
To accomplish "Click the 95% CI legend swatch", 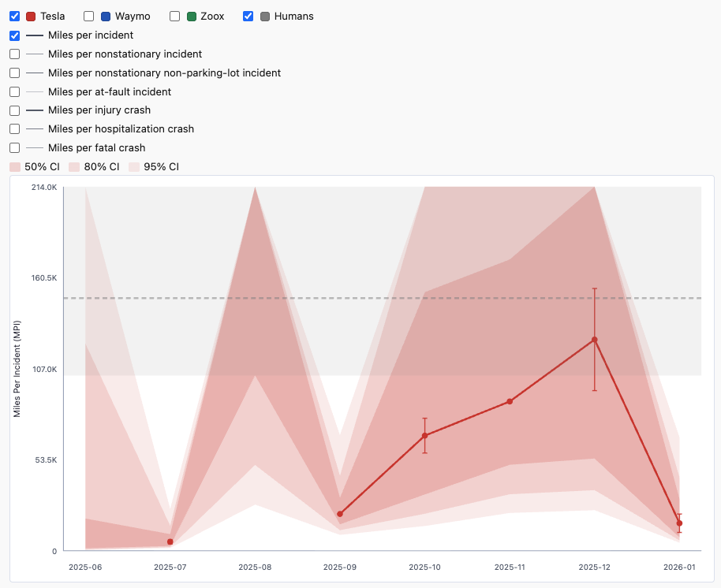I will coord(134,167).
